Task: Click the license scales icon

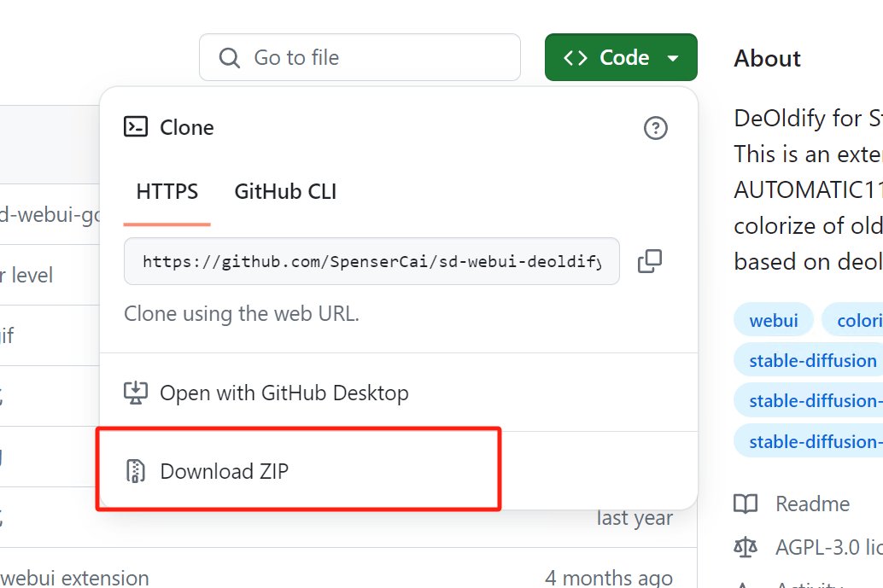Action: pos(746,547)
